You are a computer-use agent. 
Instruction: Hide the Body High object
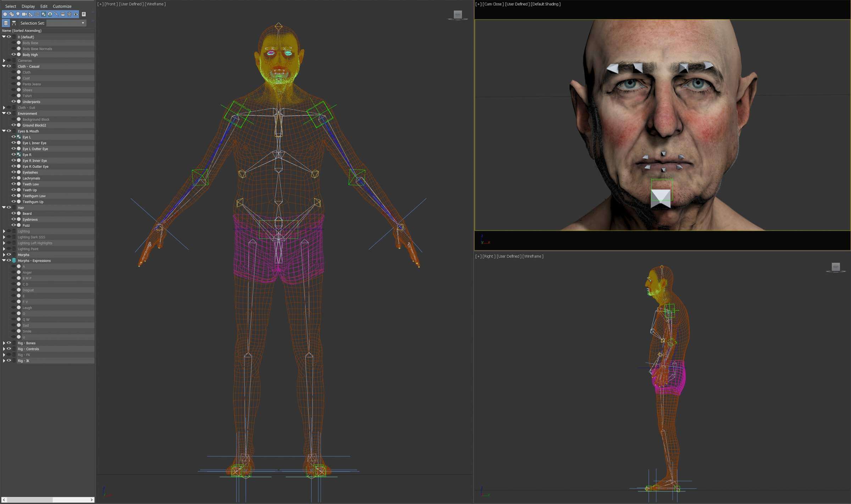(13, 55)
